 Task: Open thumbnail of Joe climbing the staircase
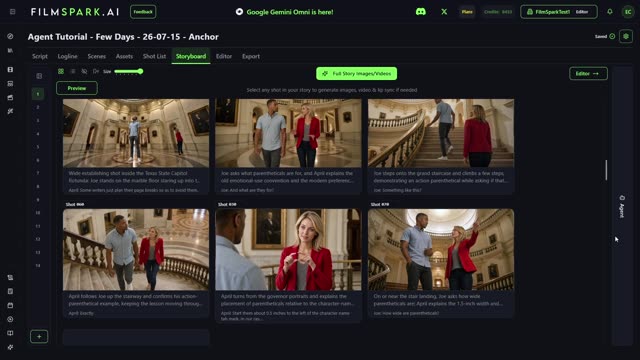click(x=441, y=133)
